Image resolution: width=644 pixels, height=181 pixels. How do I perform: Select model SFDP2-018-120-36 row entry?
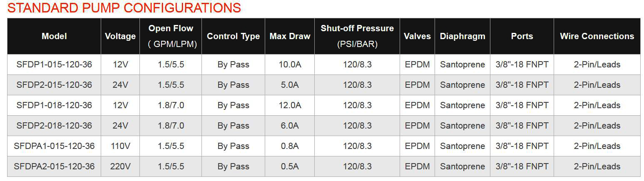coord(54,126)
